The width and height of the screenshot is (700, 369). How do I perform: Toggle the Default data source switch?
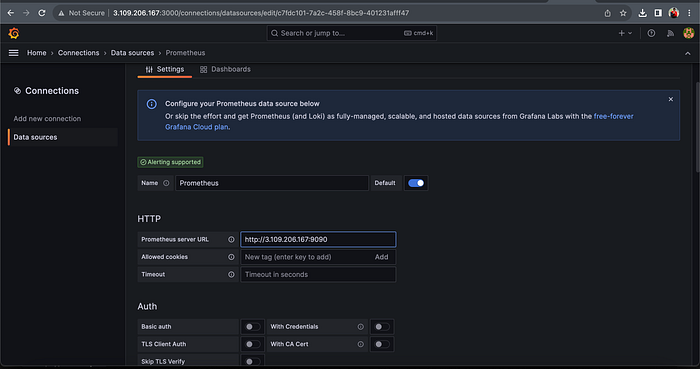[x=416, y=183]
